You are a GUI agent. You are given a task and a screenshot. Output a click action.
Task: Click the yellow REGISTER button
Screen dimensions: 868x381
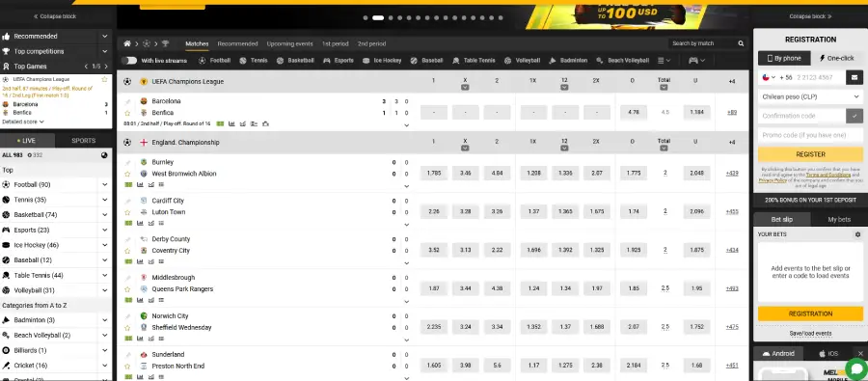tap(810, 154)
